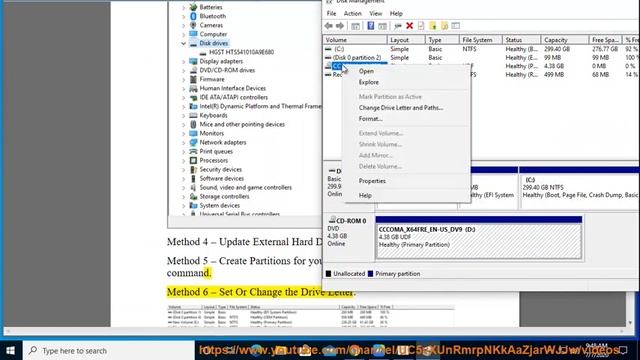640x360 pixels.
Task: Click the blue Primary partition legend swatch
Action: click(370, 274)
